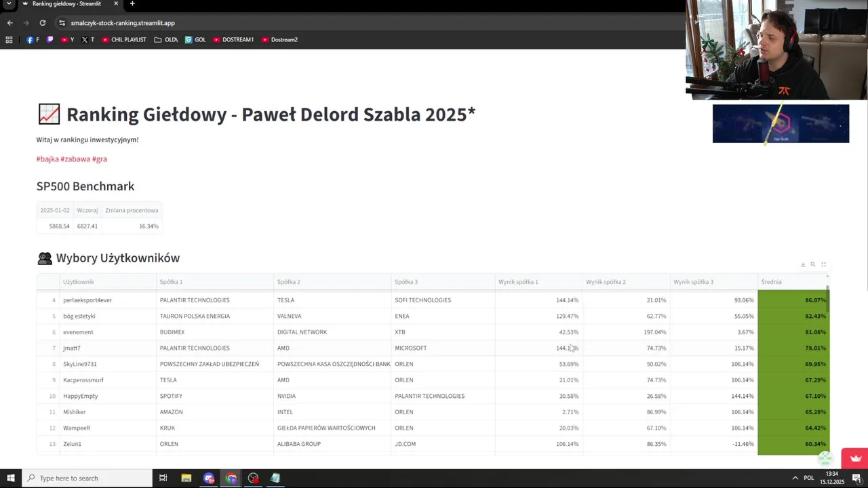
Task: Open the Notepad taskbar icon
Action: tap(275, 478)
